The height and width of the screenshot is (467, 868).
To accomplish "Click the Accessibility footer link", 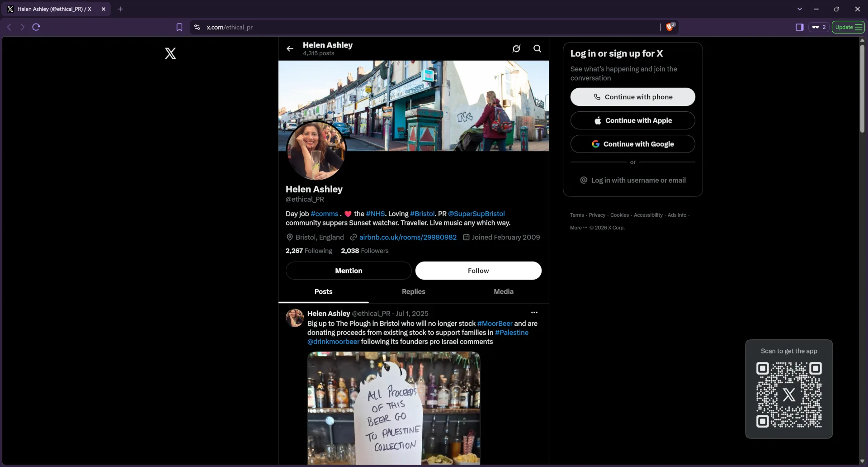I will [648, 215].
